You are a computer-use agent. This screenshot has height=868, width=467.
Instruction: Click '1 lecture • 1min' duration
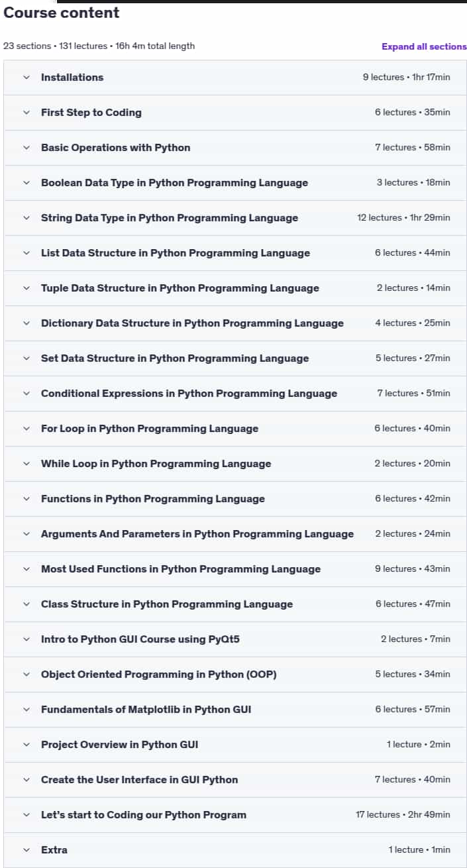coord(419,850)
